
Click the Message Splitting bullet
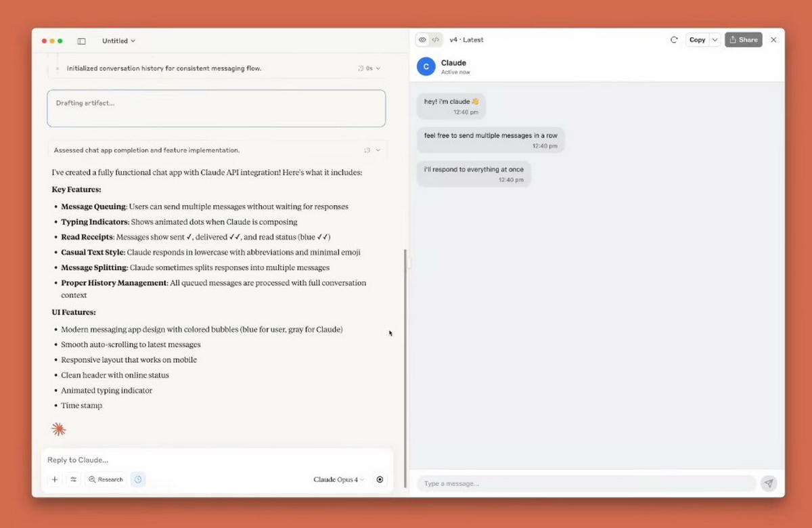(195, 267)
